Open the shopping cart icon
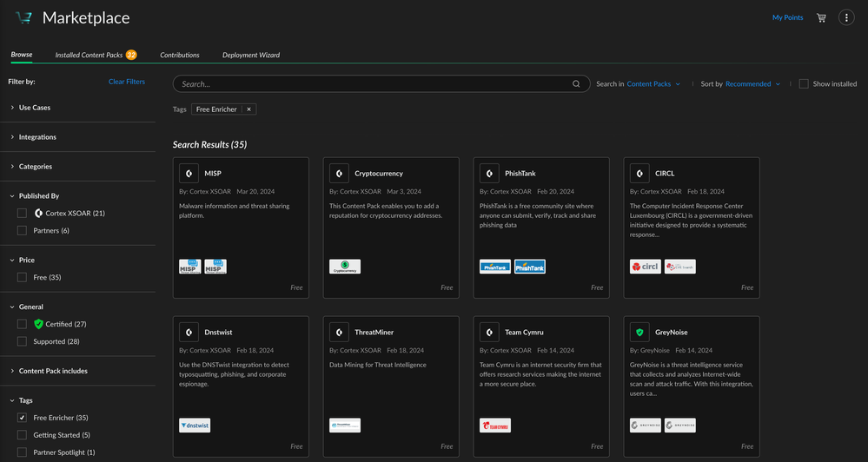This screenshot has width=868, height=462. (821, 17)
